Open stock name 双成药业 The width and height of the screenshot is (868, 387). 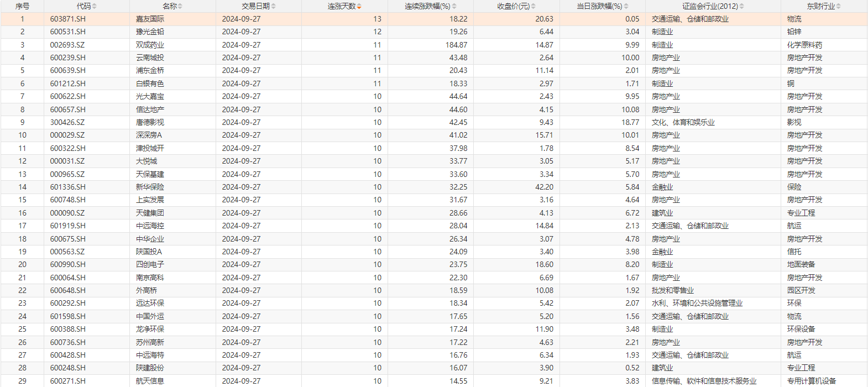(150, 45)
